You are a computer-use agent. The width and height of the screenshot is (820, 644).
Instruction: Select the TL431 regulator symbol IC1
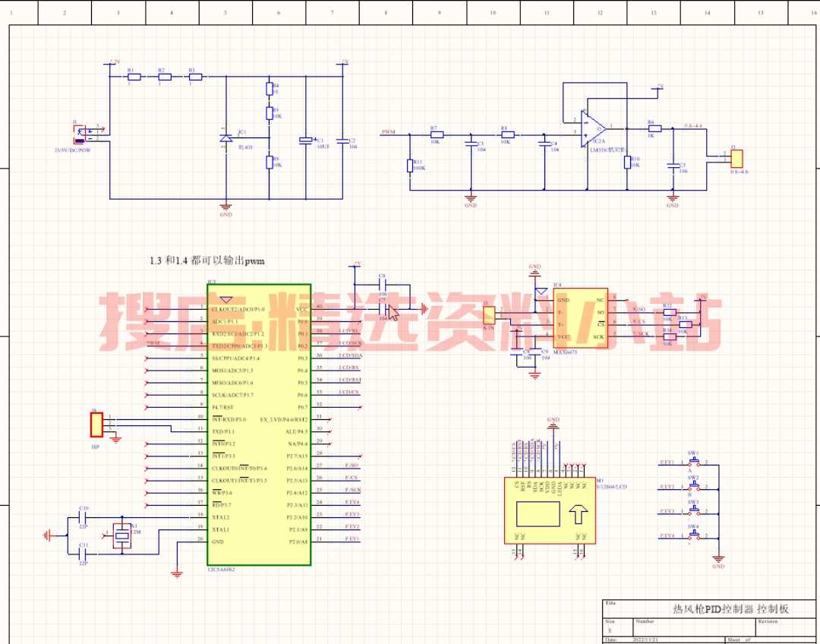point(226,138)
